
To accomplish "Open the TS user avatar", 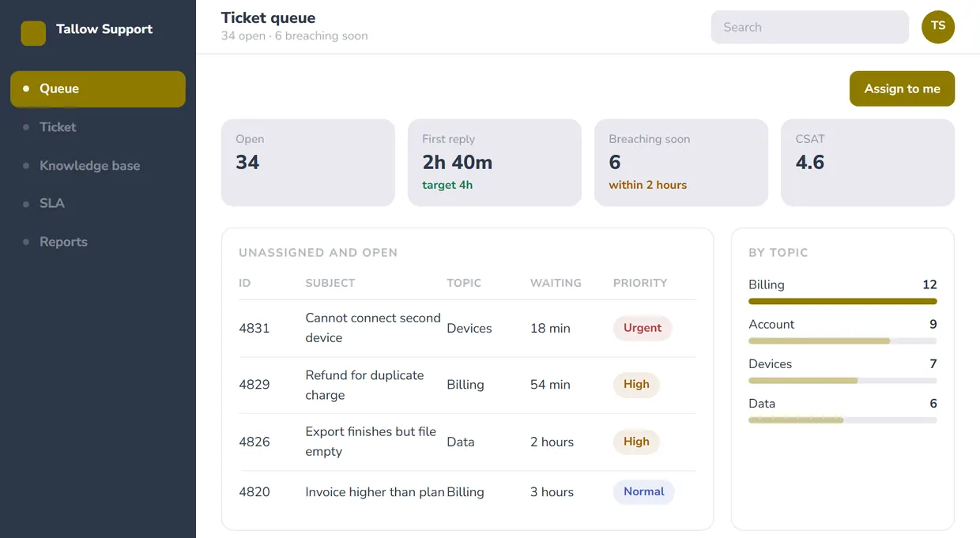I will coord(938,27).
